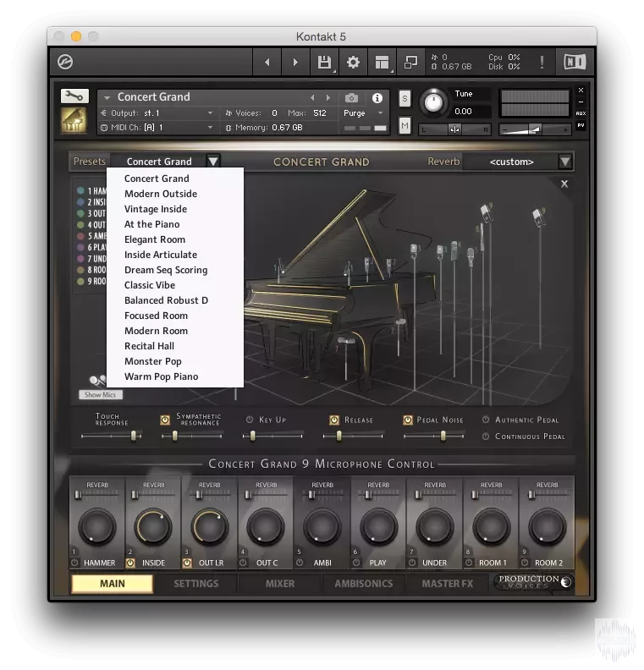The width and height of the screenshot is (644, 670).
Task: Close the piano microphone view with X
Action: (564, 184)
